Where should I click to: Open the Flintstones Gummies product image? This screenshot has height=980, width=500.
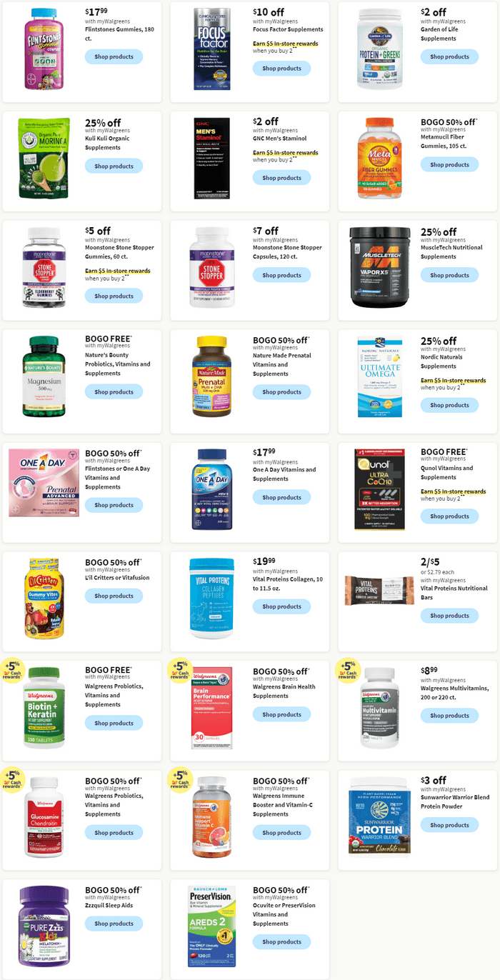click(43, 49)
